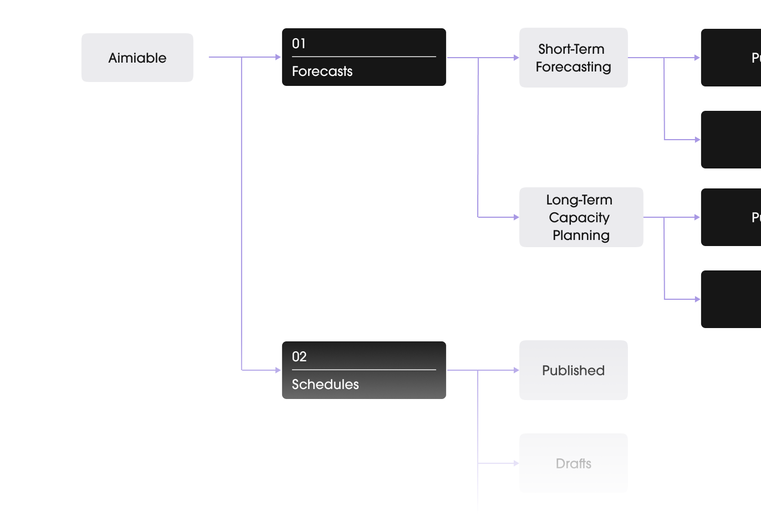Click the arrowhead leaving Long-Term Capacity Planning toward dark box
The width and height of the screenshot is (761, 532).
pyautogui.click(x=697, y=217)
